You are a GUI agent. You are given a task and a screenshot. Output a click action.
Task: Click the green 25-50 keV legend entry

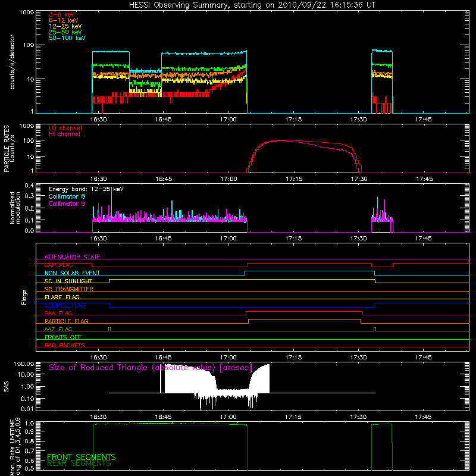pos(65,32)
